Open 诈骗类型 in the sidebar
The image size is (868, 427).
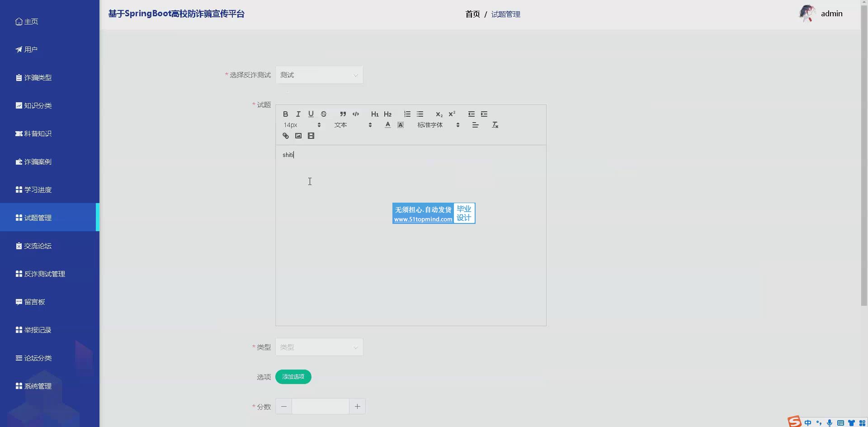38,78
